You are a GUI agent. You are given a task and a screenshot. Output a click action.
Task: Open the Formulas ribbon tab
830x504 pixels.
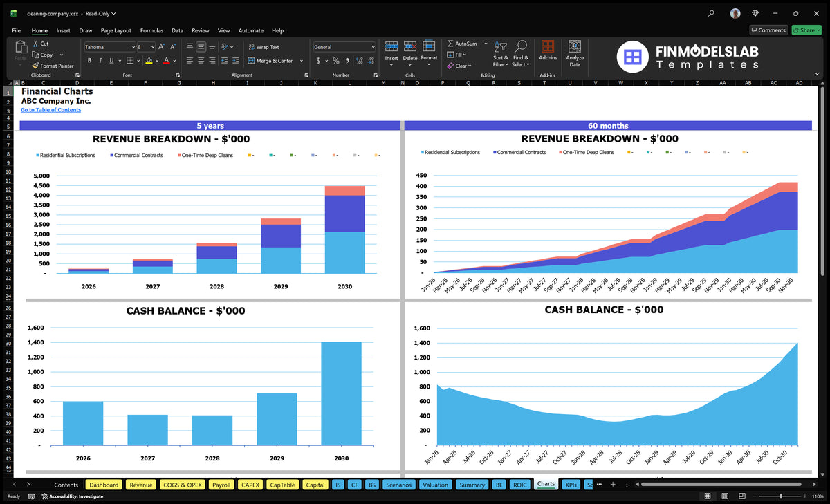pos(151,30)
